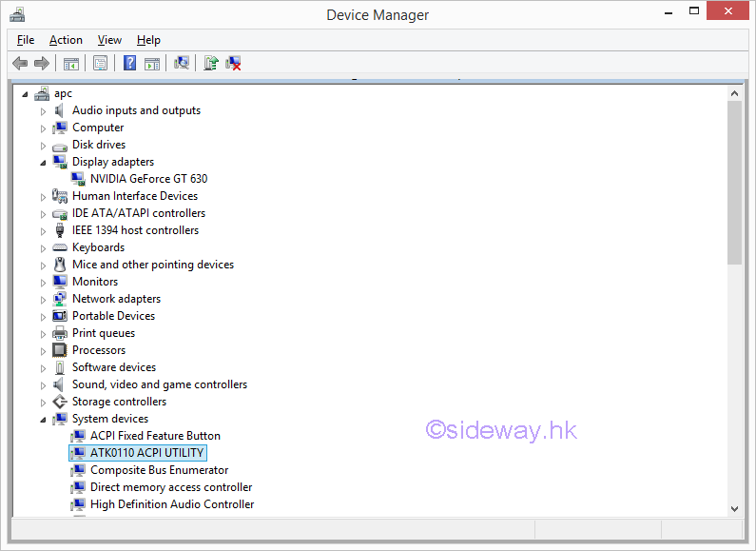Collapse the System devices category
Viewport: 756px width, 551px height.
43,419
